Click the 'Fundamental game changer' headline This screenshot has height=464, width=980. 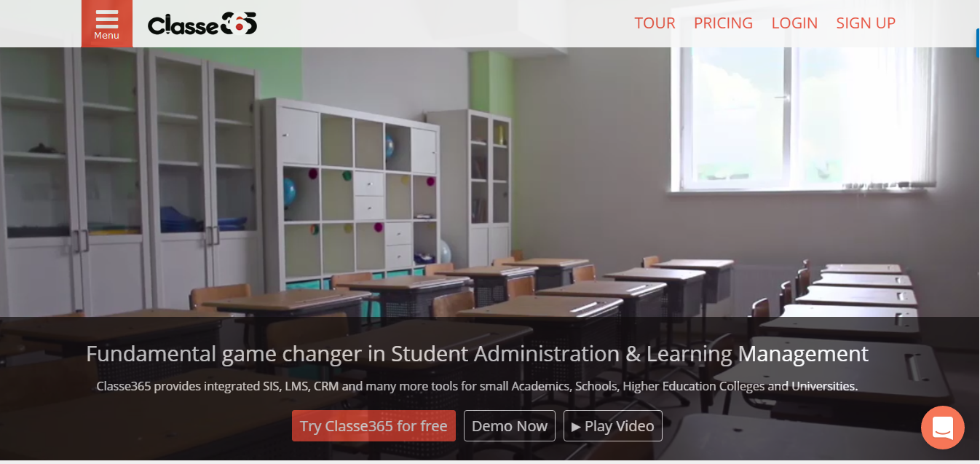tap(477, 354)
